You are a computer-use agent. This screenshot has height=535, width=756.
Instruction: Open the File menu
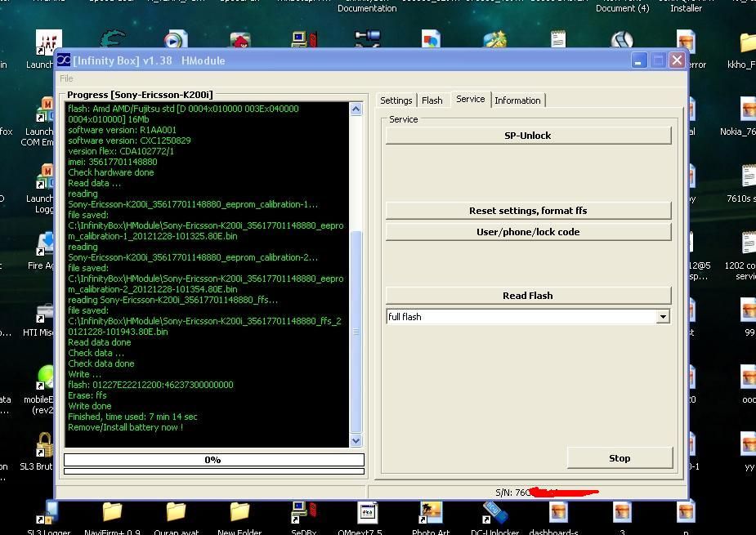(x=66, y=78)
